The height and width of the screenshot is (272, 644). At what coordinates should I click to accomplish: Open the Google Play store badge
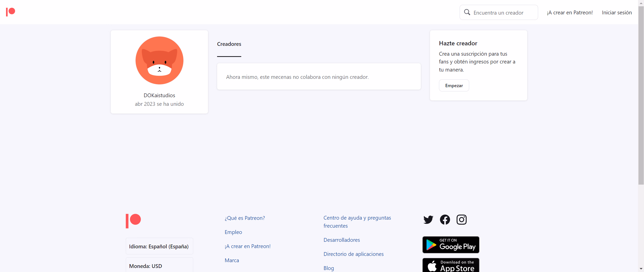[x=451, y=245]
